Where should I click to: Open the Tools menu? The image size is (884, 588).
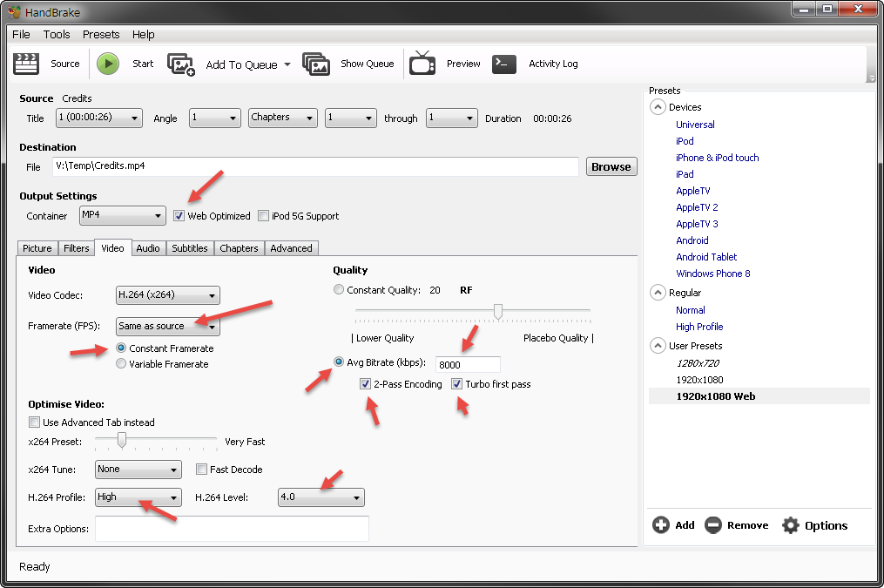coord(57,34)
